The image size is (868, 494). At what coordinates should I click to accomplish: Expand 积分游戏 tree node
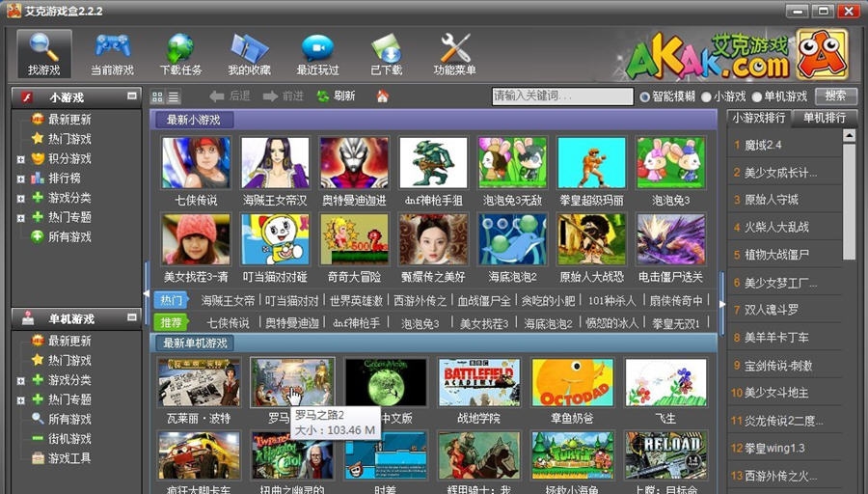pos(21,159)
